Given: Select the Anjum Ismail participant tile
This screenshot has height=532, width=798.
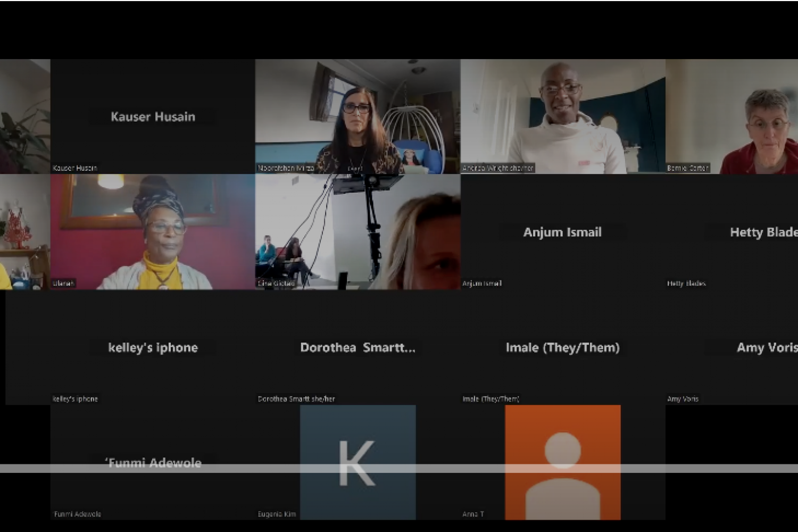Looking at the screenshot, I should [562, 232].
